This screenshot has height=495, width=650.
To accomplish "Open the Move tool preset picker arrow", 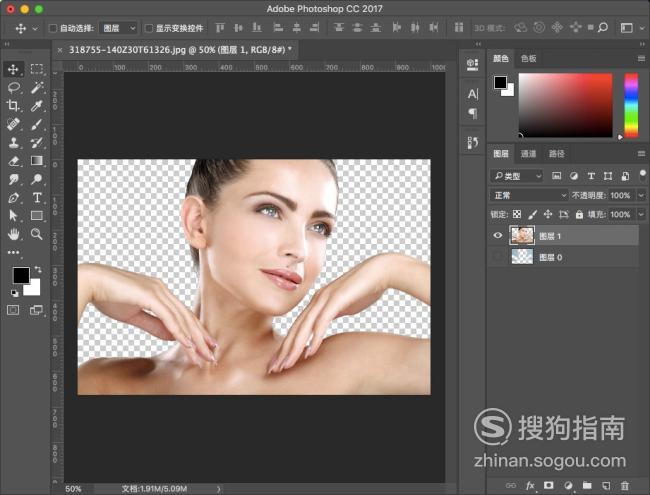I will coord(35,29).
